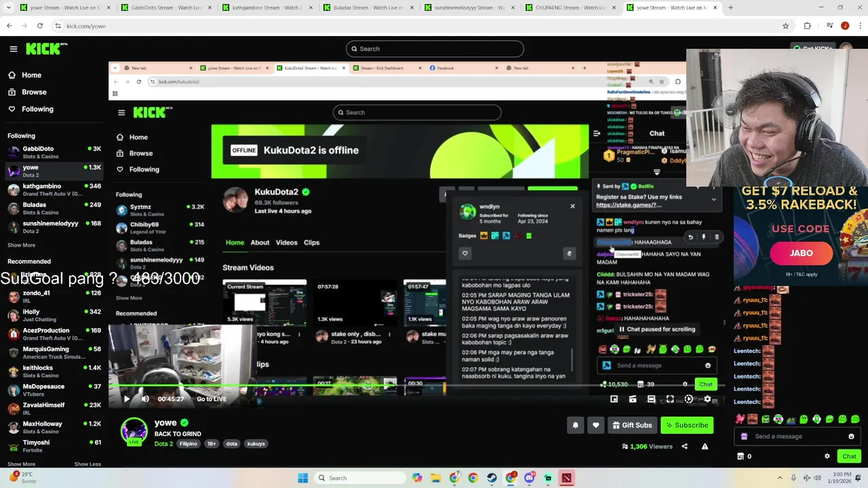Open the browser extensions icon

point(807,26)
